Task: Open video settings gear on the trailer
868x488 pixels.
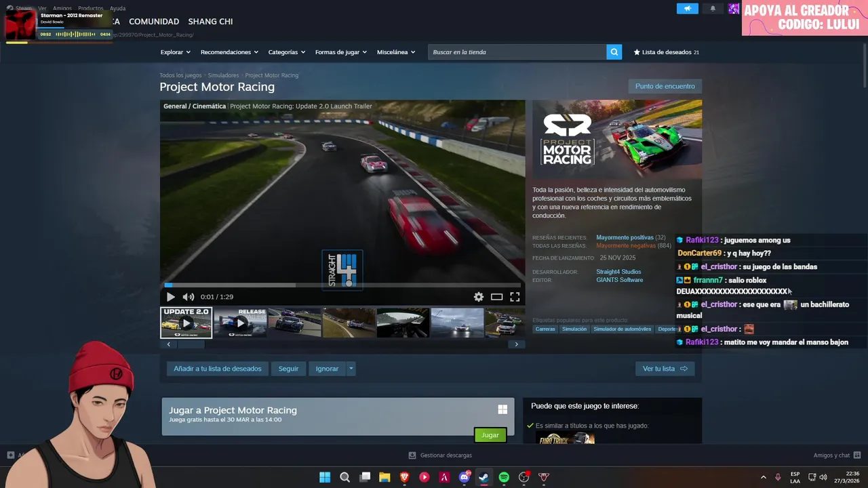Action: click(479, 297)
